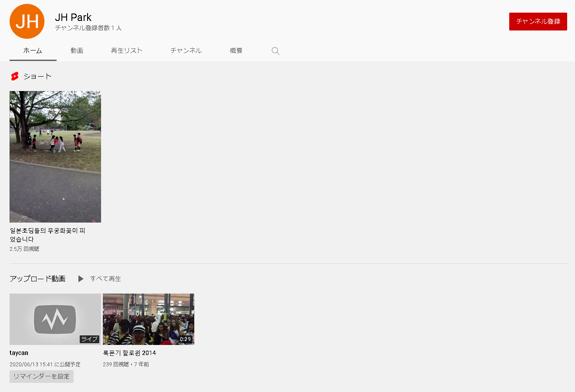
Task: Open the Halloween crowd video thumbnail
Action: coord(148,319)
